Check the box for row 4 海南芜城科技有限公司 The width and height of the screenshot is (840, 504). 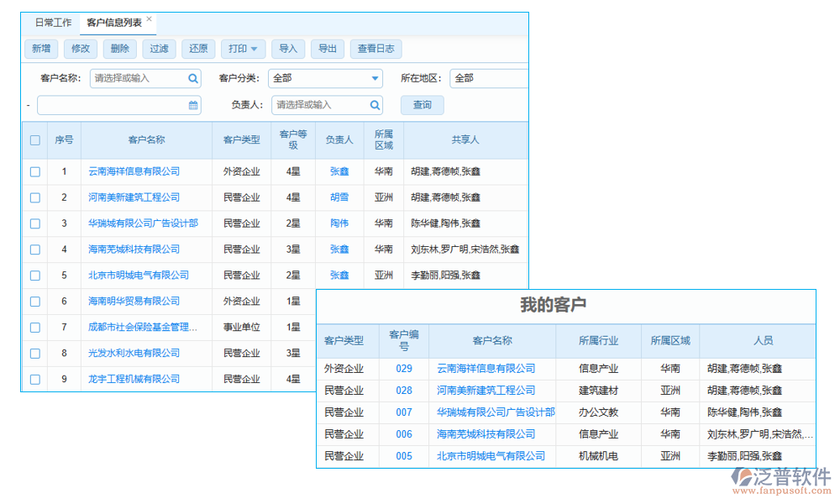(x=35, y=249)
